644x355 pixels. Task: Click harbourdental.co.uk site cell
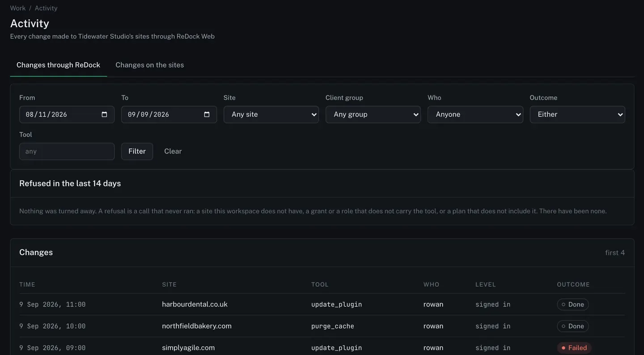[x=195, y=304]
